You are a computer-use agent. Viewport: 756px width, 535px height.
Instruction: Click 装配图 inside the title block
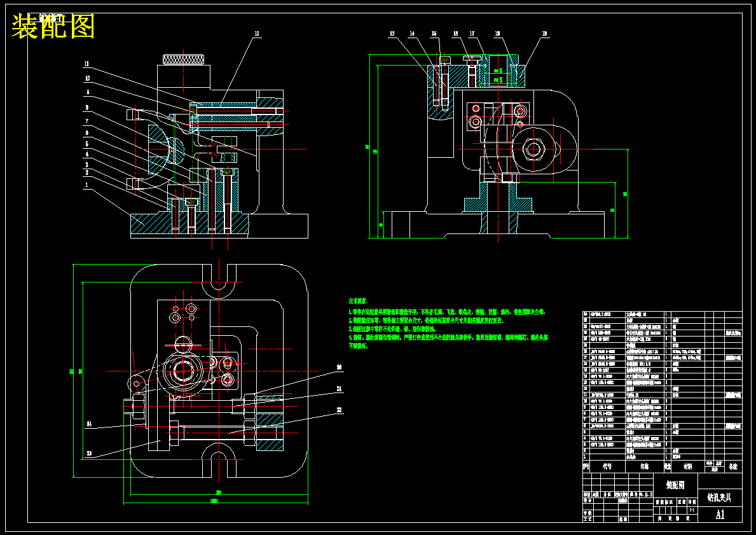(x=675, y=485)
